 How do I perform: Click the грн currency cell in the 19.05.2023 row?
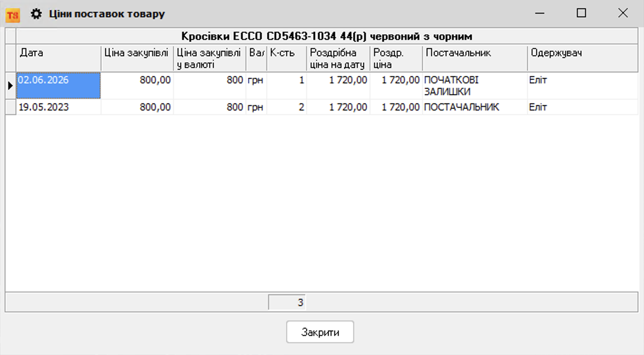pyautogui.click(x=256, y=107)
